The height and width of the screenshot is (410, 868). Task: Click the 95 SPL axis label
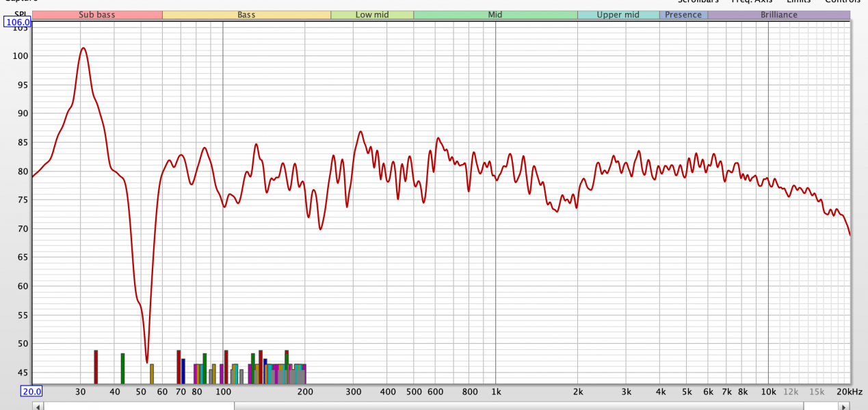pos(22,85)
